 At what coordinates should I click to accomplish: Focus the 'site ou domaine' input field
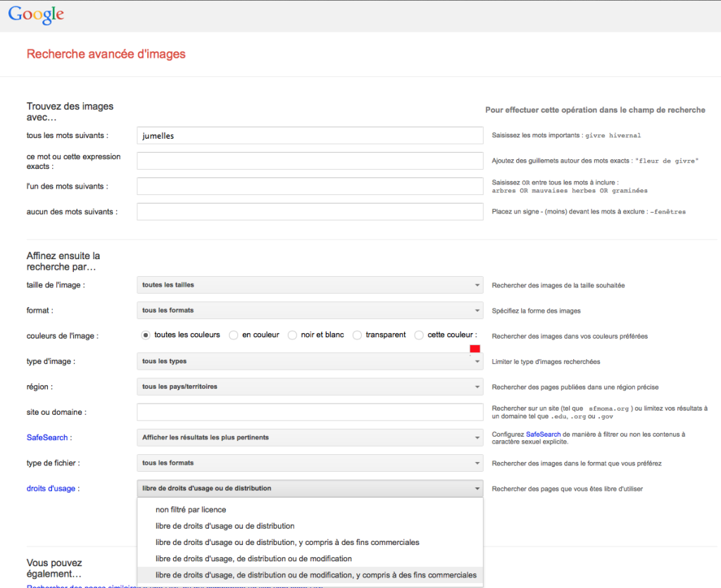point(310,412)
